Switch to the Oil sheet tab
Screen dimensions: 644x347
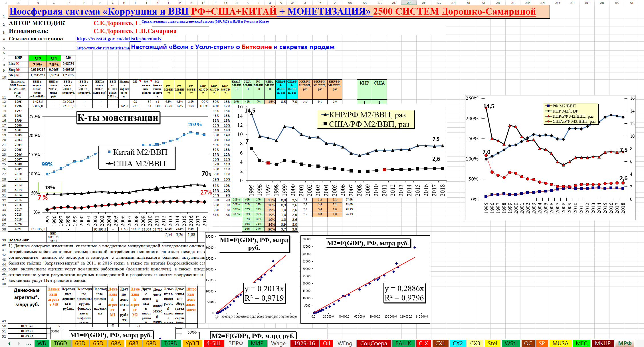(326, 343)
